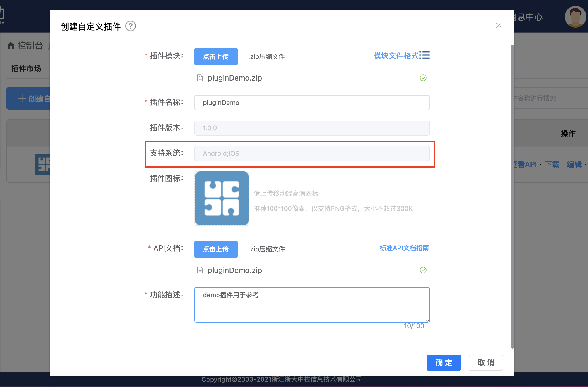Click the dialog vertical scrollbar
This screenshot has width=588, height=387.
[x=512, y=197]
